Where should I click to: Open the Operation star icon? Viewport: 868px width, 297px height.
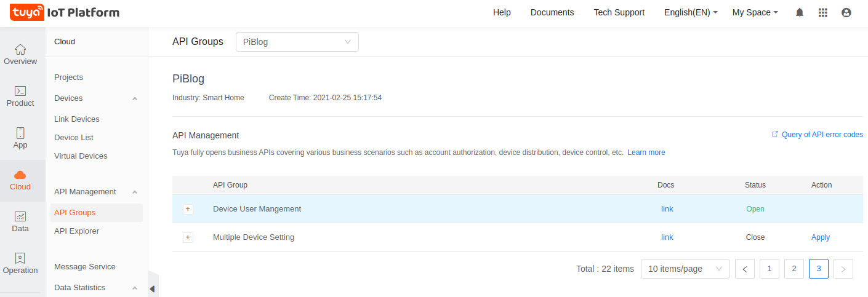coord(20,258)
